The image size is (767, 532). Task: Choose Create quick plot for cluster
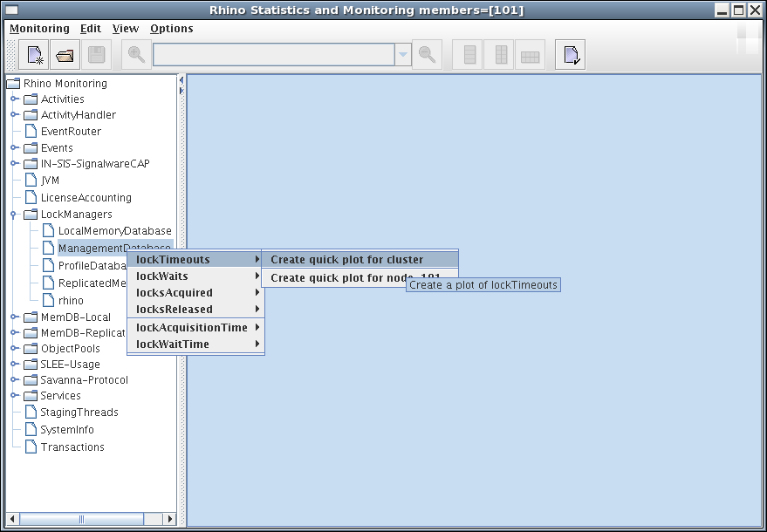click(x=346, y=259)
